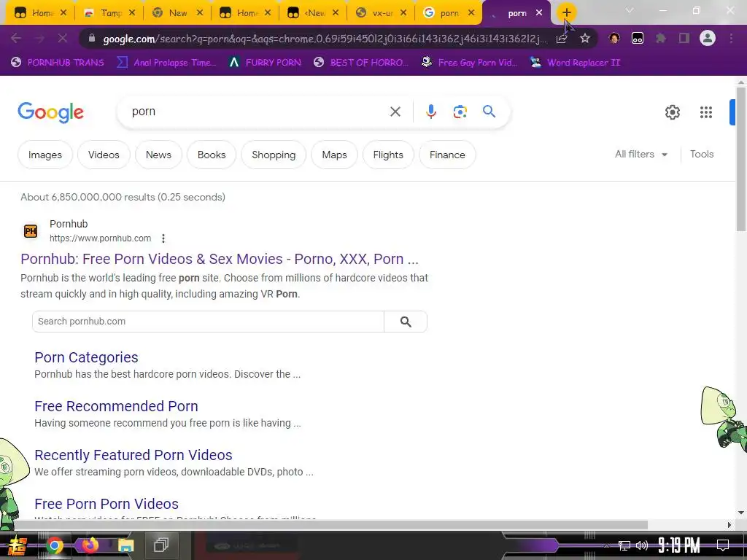Switch to the New tab with Chrome icon
Viewport: 747px width, 560px height.
(x=177, y=13)
